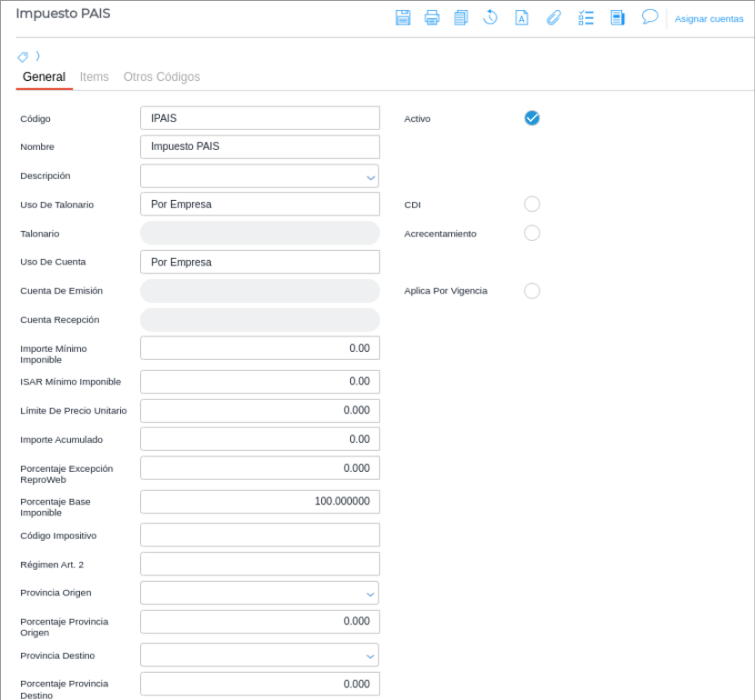Click the tag icon above tabs
This screenshot has height=700, width=755.
(24, 56)
